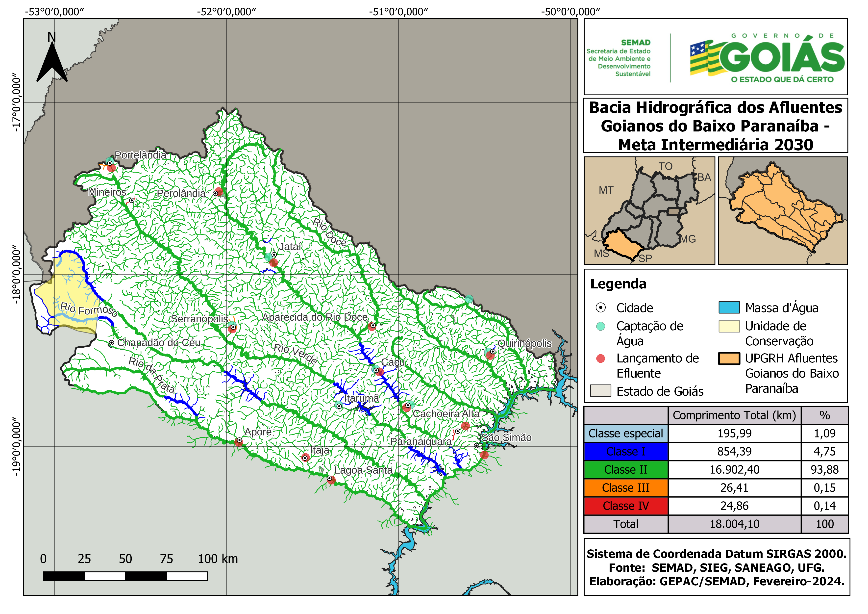Click the Cachoeira Alta city label
This screenshot has height=614, width=868.
pos(446,414)
